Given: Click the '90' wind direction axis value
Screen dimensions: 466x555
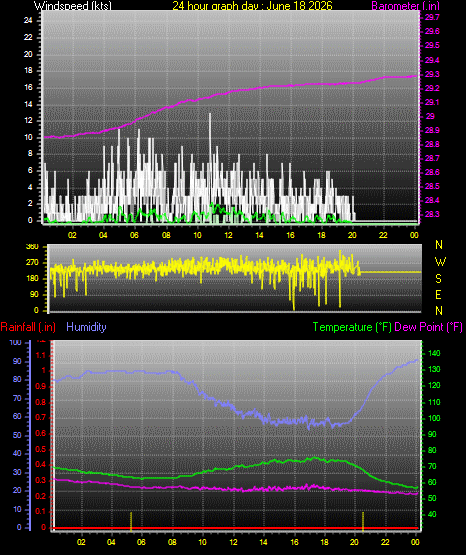Looking at the screenshot, I should (34, 294).
